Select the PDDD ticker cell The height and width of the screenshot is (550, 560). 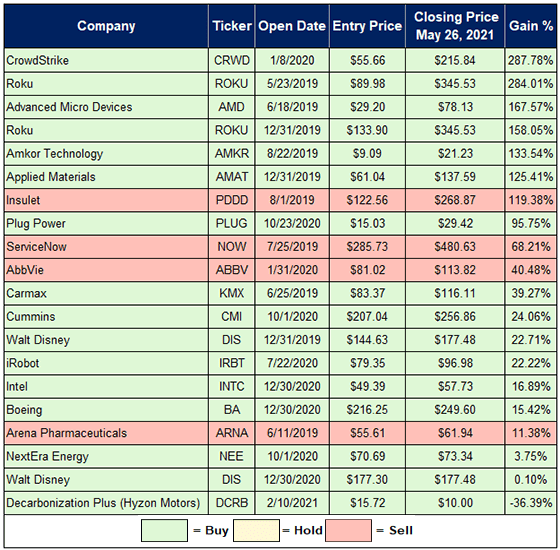tap(232, 200)
